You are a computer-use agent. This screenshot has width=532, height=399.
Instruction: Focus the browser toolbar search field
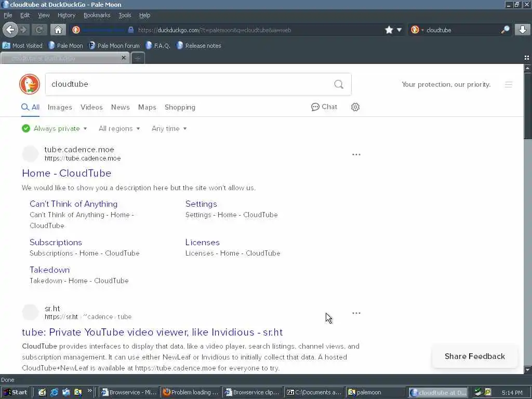(x=461, y=30)
